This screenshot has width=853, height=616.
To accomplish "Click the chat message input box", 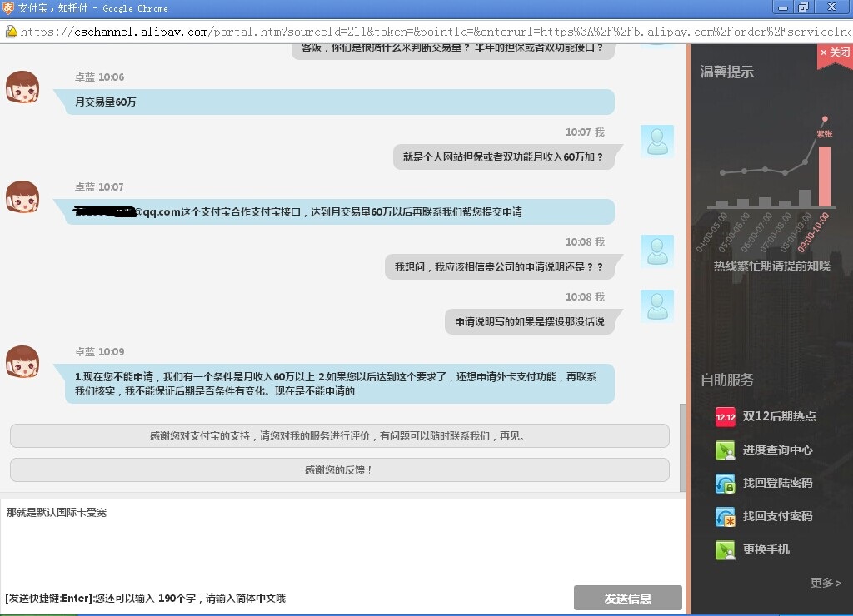I will [x=342, y=541].
